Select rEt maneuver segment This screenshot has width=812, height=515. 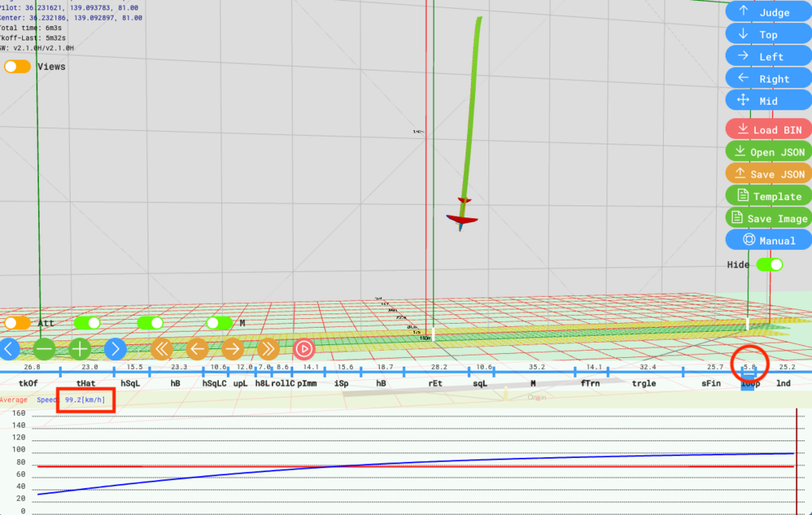[435, 383]
